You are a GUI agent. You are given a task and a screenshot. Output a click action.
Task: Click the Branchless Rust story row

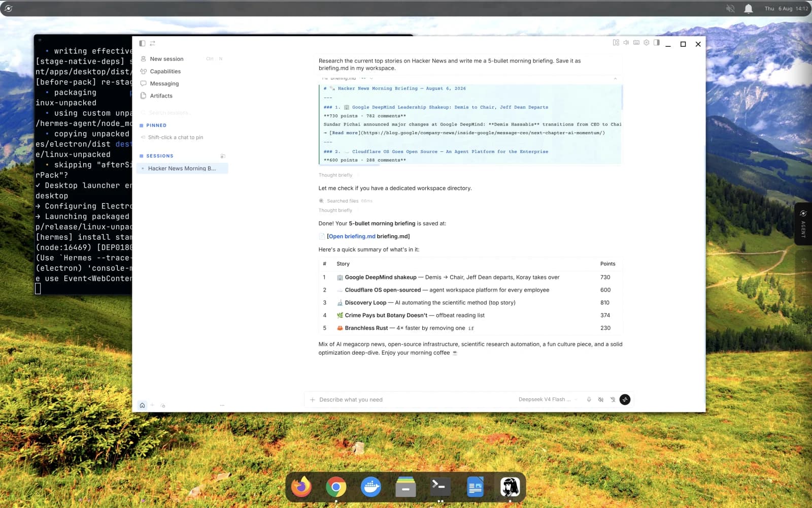(x=470, y=328)
